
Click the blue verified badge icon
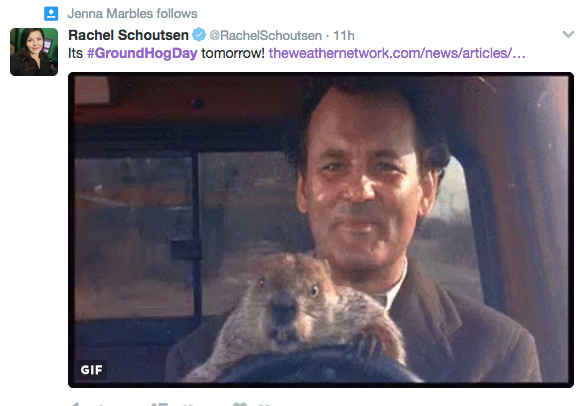[199, 35]
